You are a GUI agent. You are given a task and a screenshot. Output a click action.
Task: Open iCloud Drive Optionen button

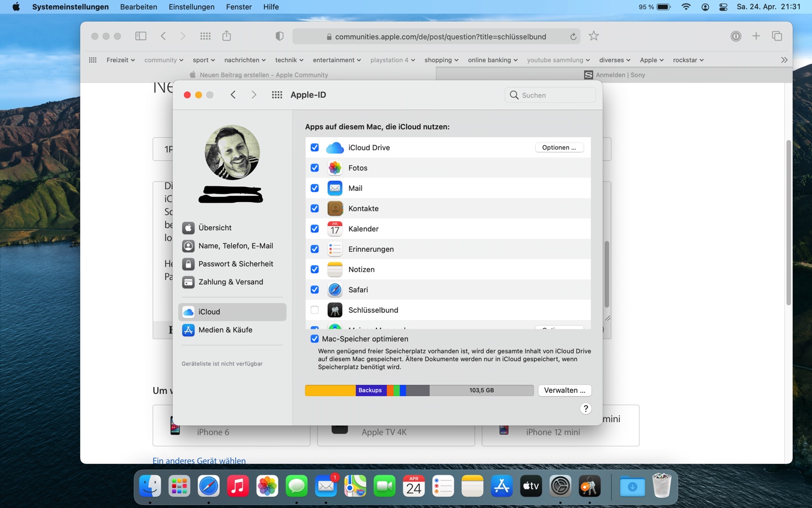point(559,147)
